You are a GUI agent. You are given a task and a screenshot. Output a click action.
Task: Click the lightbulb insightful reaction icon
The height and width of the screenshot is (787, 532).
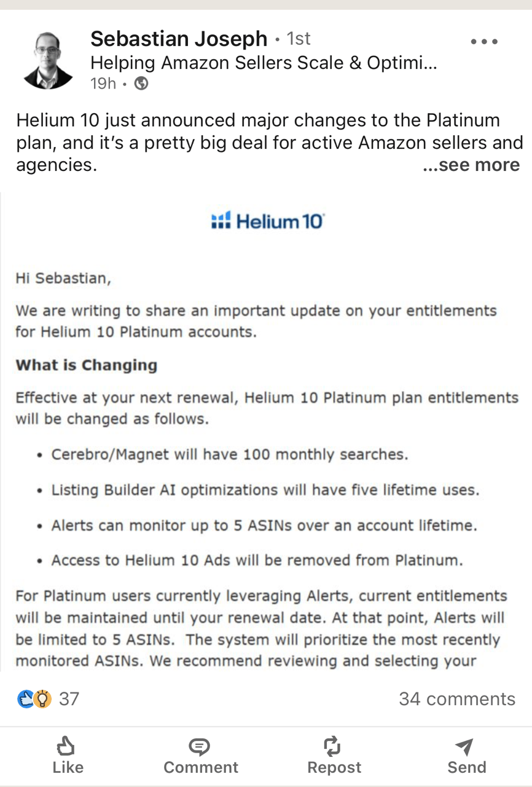coord(42,699)
